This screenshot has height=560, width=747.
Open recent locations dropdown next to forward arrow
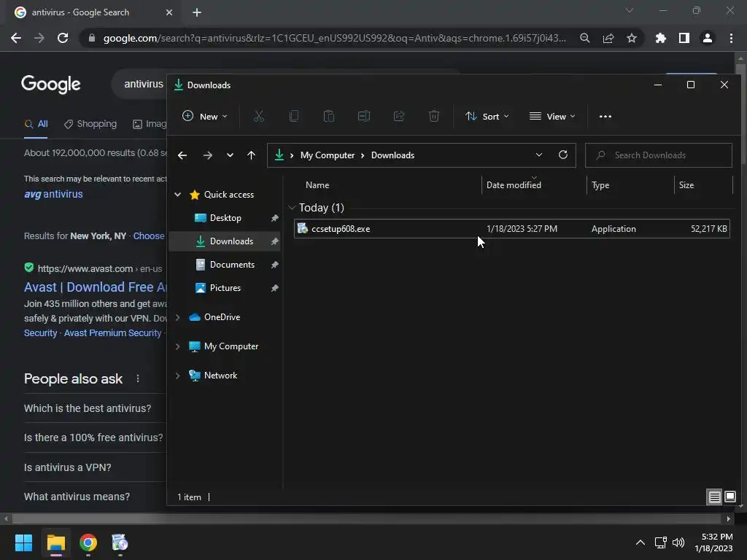(x=230, y=155)
